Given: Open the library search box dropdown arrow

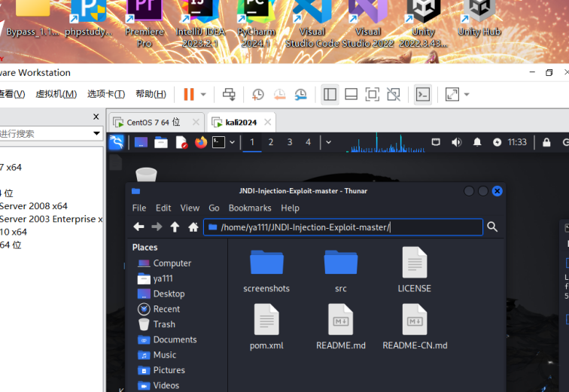Looking at the screenshot, I should (x=96, y=133).
